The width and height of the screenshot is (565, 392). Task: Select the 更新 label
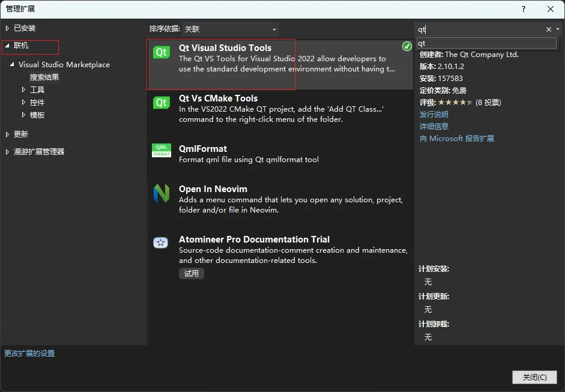click(x=21, y=134)
